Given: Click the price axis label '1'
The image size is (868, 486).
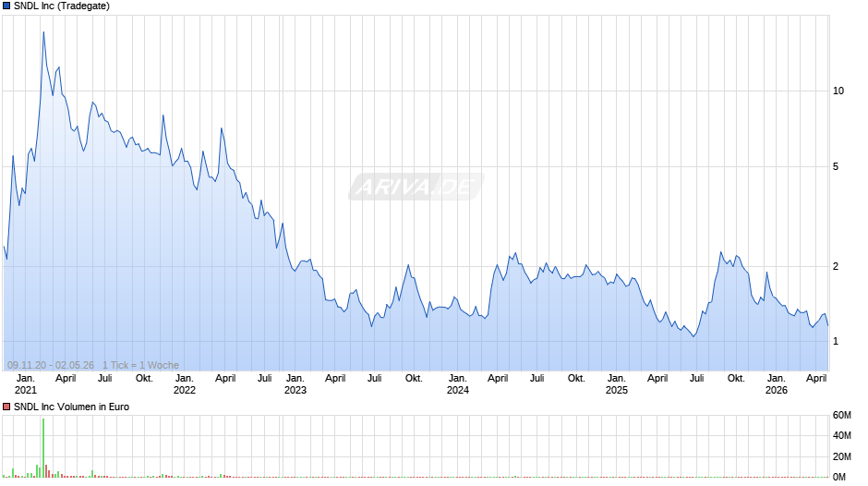Looking at the screenshot, I should coord(836,341).
